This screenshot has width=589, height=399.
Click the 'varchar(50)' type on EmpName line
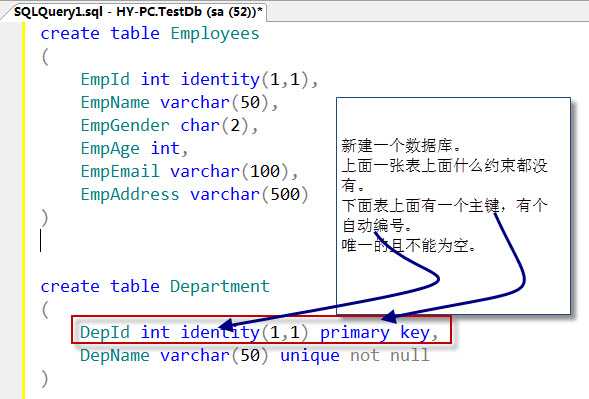[x=215, y=102]
